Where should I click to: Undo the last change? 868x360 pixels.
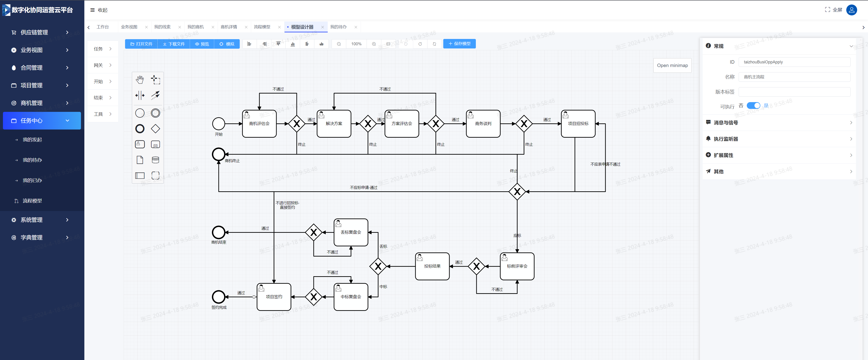[x=406, y=44]
